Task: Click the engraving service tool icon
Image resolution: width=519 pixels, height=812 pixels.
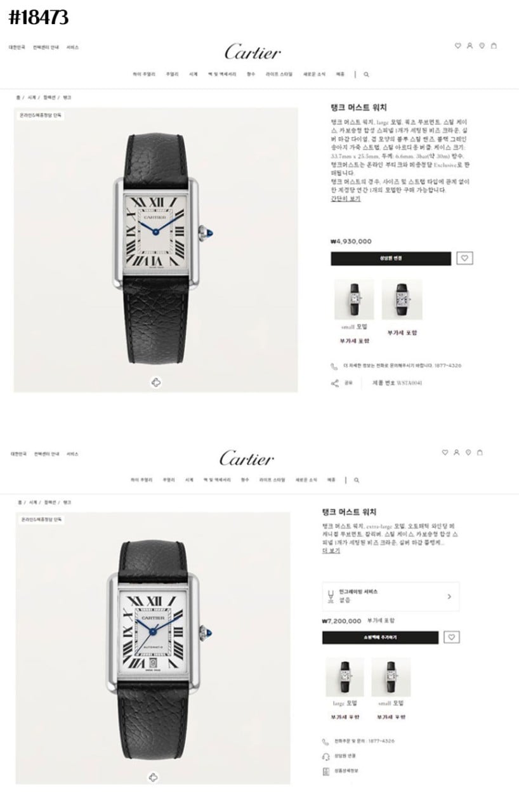Action: tap(330, 596)
